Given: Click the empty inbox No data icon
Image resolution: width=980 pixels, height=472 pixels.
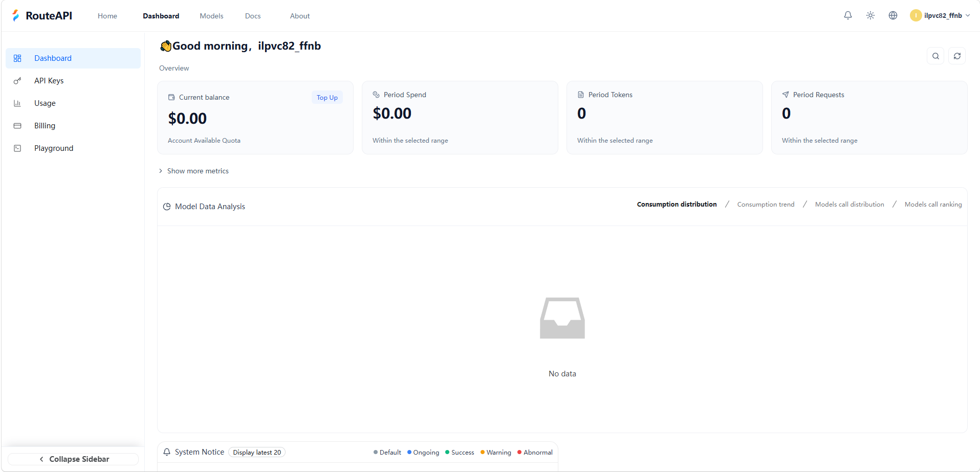Looking at the screenshot, I should coord(562,318).
